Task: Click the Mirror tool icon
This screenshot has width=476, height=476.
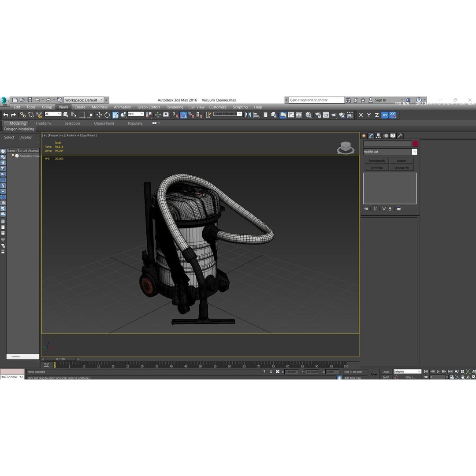Action: [x=248, y=115]
